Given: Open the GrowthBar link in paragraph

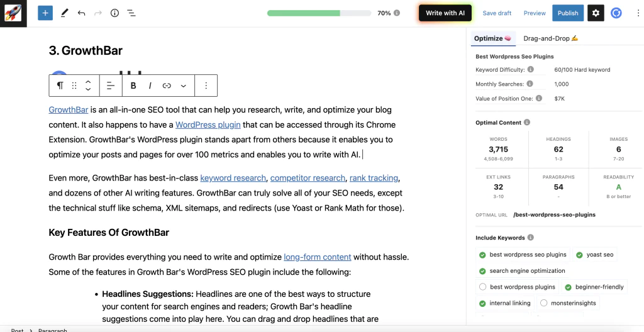Looking at the screenshot, I should click(68, 109).
